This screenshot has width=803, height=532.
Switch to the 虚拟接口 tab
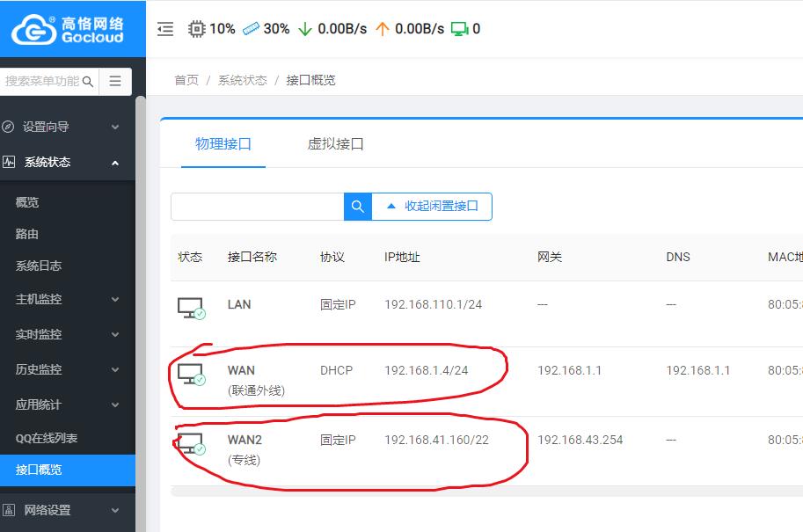335,143
